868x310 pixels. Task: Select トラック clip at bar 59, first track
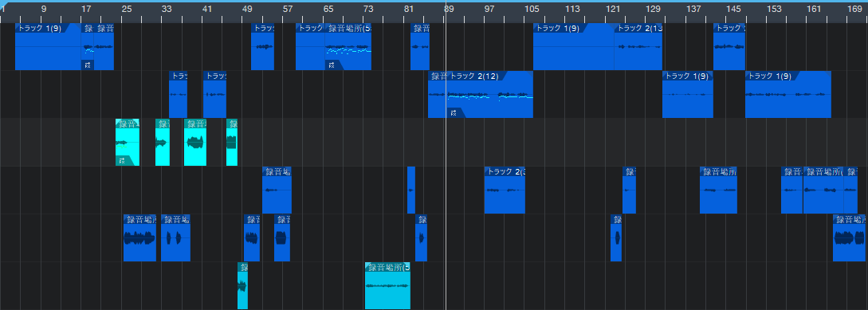310,46
